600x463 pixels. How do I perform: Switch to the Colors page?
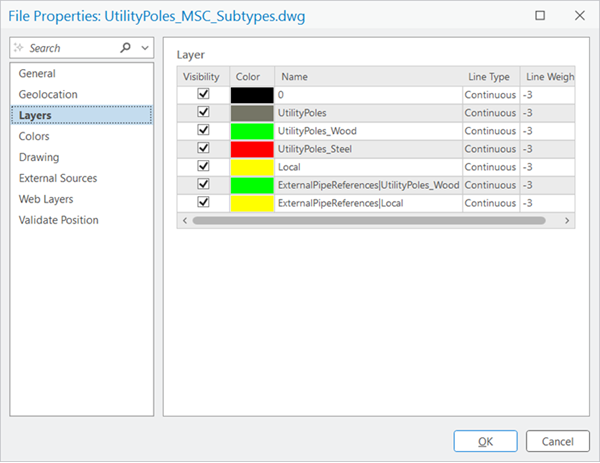(34, 137)
